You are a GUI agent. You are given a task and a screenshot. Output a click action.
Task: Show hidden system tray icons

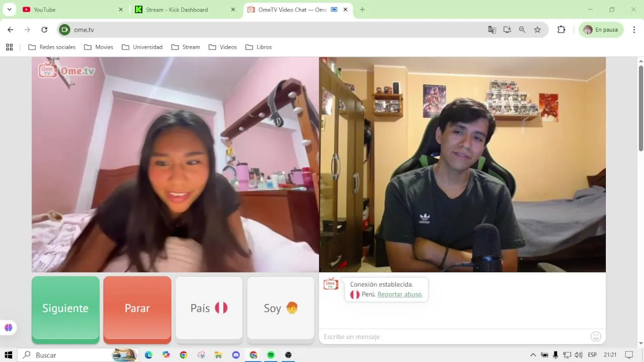[533, 355]
